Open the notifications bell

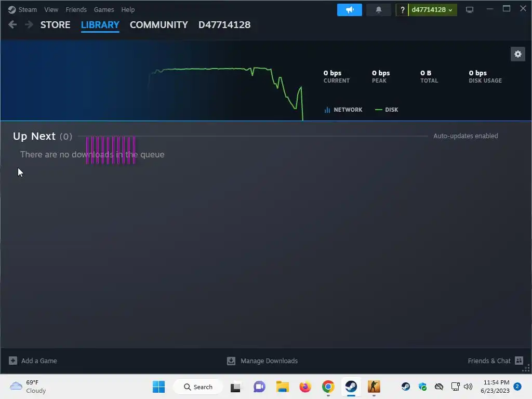pos(379,10)
